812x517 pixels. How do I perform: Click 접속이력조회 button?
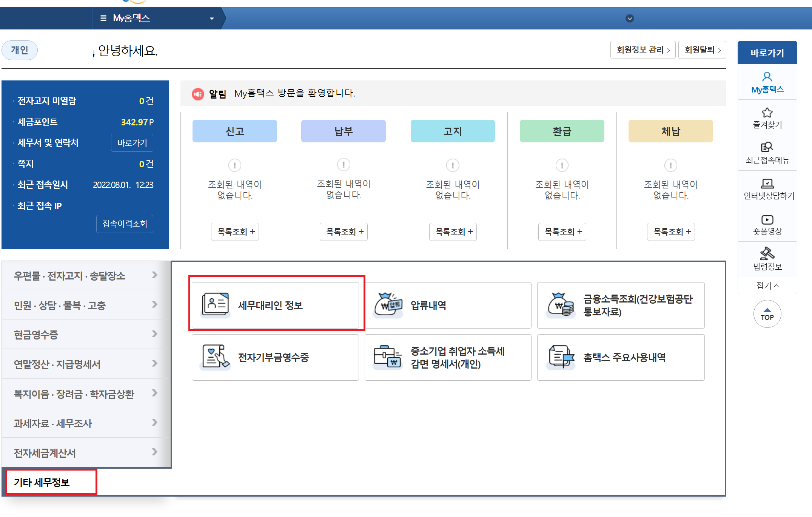click(125, 224)
